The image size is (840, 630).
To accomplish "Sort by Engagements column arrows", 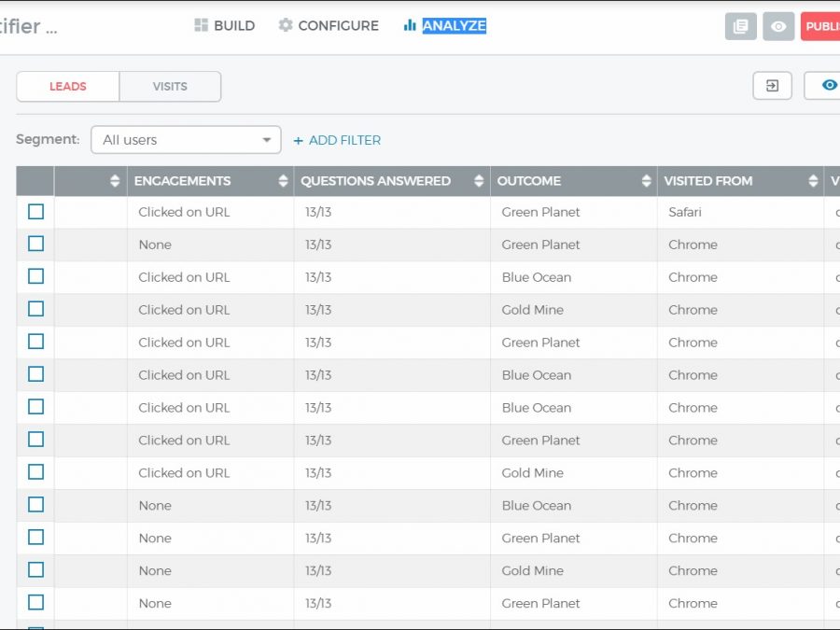I will tap(283, 181).
